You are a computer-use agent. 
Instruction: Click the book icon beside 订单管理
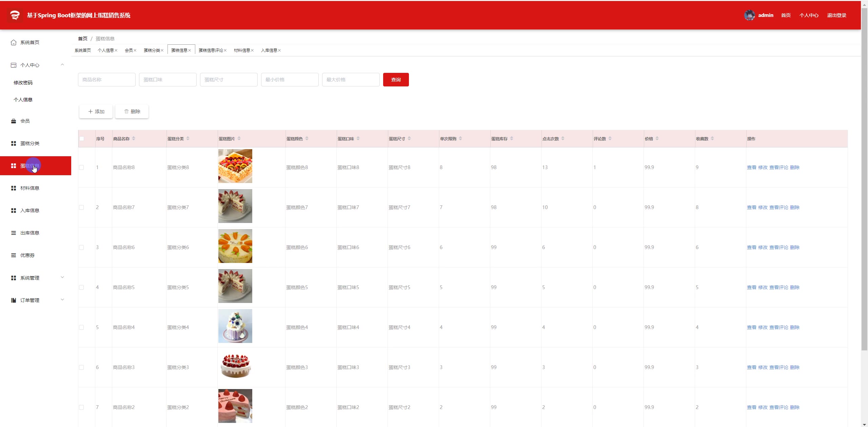(x=14, y=300)
